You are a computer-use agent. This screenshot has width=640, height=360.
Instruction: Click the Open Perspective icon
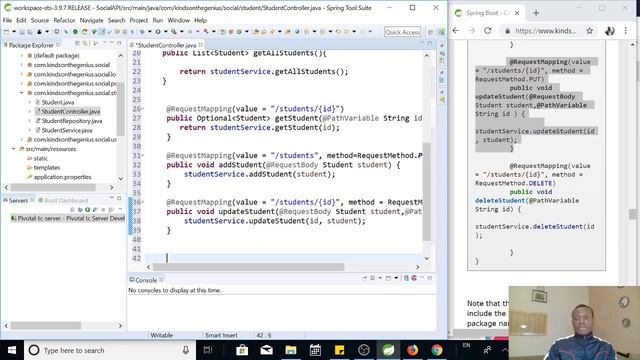(x=430, y=32)
